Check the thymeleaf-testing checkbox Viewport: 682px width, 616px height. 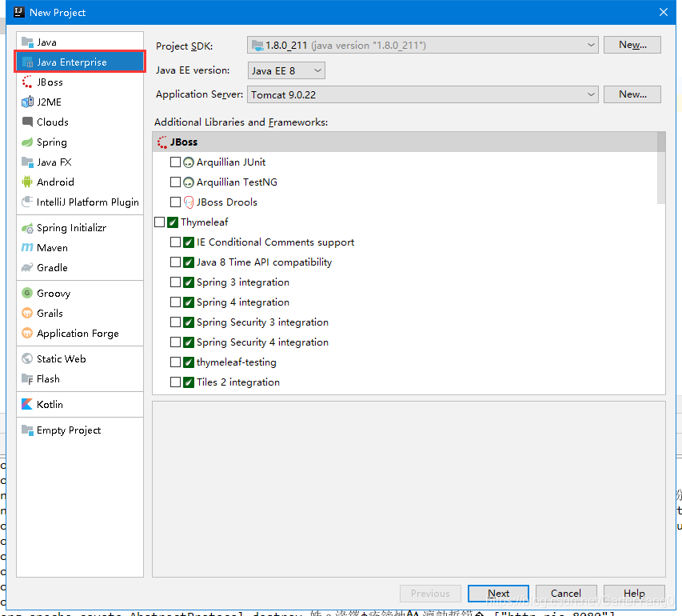(175, 362)
